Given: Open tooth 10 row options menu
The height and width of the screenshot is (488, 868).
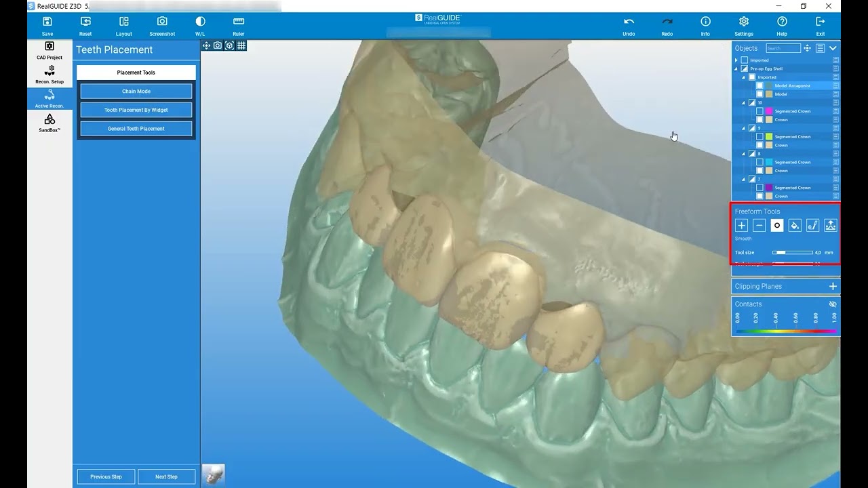Looking at the screenshot, I should pos(835,102).
